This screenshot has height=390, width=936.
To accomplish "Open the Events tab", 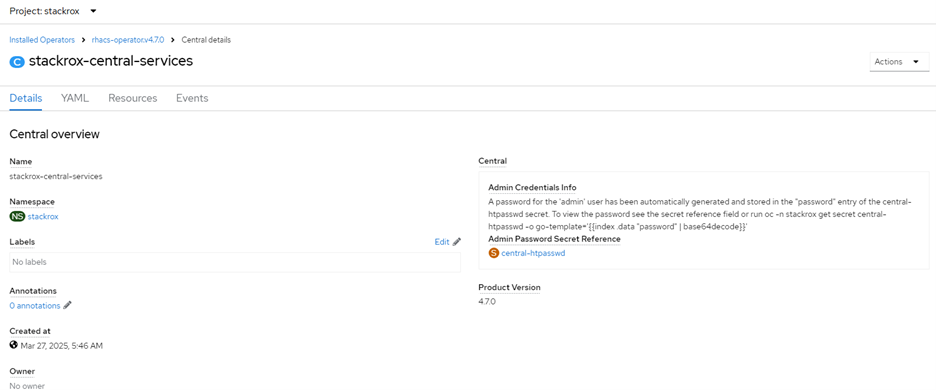I will tap(192, 99).
